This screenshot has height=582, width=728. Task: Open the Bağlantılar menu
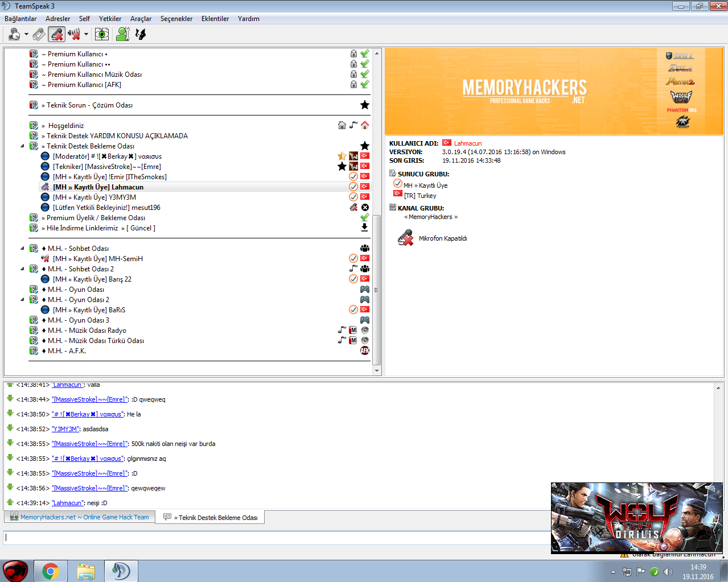pos(20,19)
